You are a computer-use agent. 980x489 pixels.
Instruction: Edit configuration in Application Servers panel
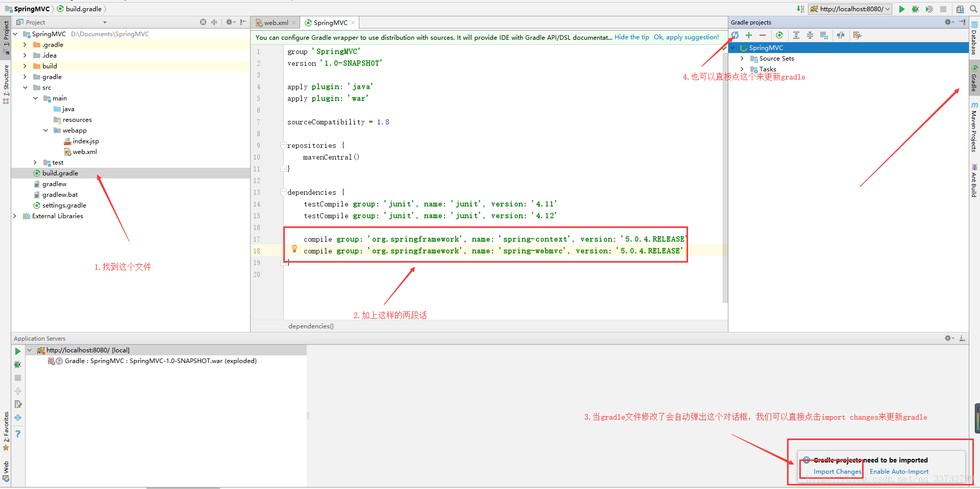[x=18, y=404]
